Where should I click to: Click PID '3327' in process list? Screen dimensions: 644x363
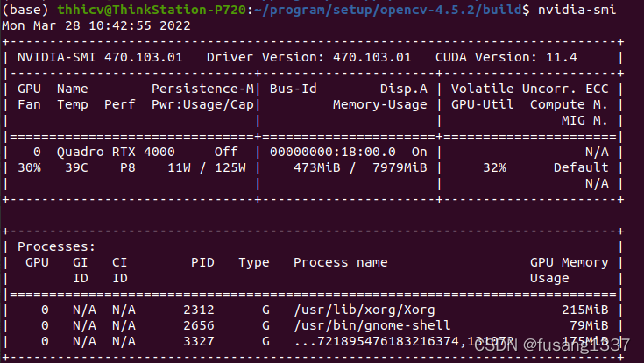pos(199,341)
